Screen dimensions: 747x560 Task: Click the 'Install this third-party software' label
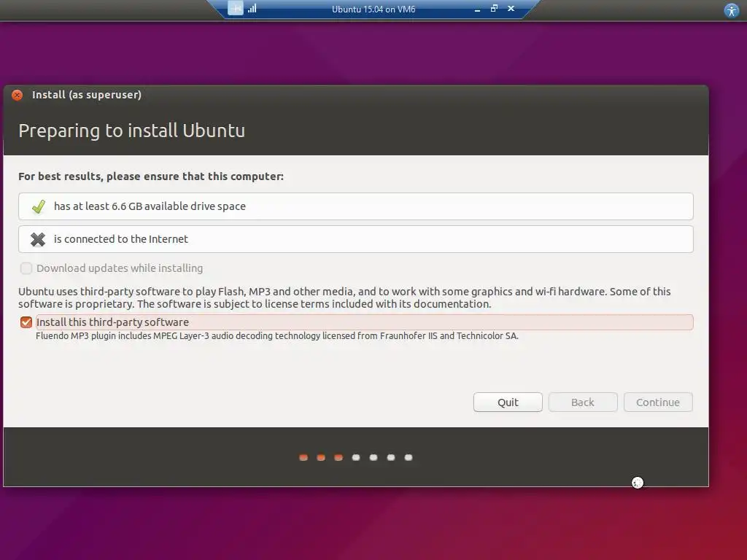coord(112,322)
